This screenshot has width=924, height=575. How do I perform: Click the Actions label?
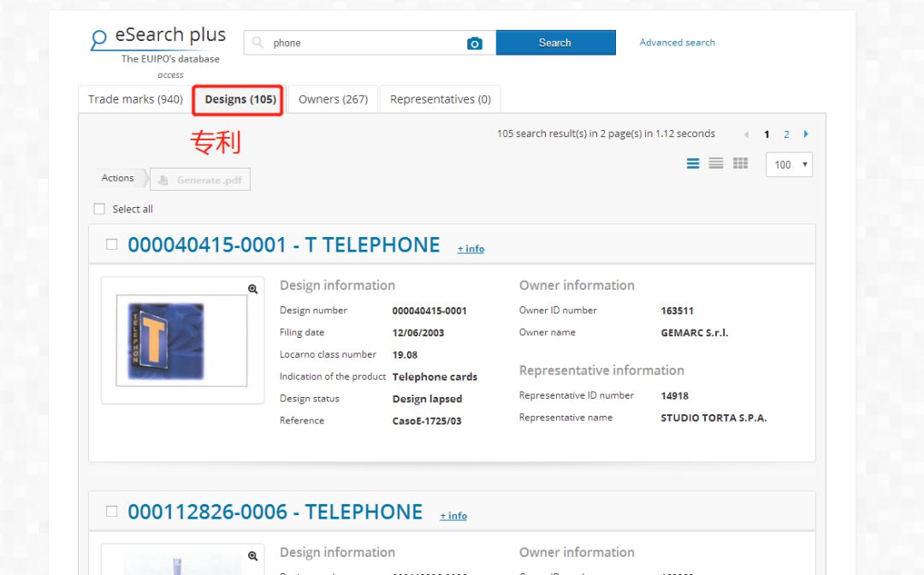pos(117,178)
